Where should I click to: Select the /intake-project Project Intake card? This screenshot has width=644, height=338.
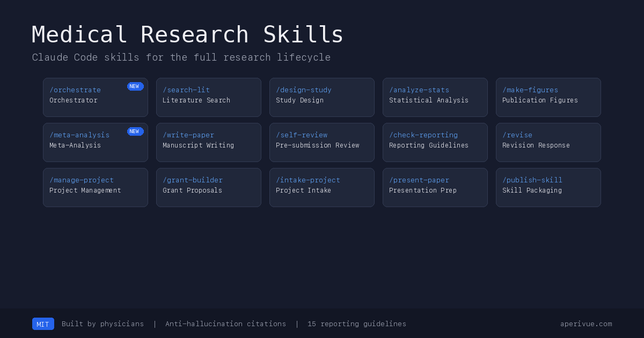coord(321,187)
